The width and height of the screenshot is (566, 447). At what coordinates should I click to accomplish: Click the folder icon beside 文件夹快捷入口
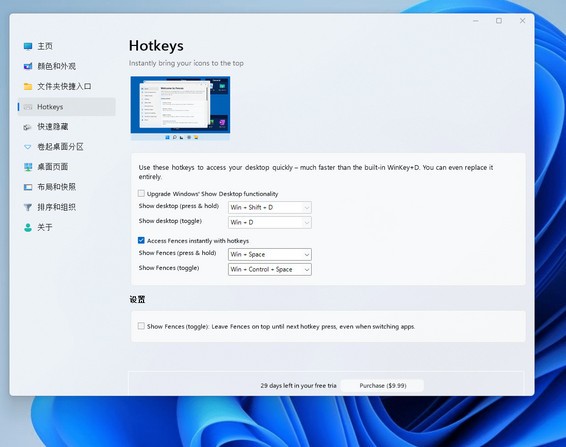pos(28,86)
